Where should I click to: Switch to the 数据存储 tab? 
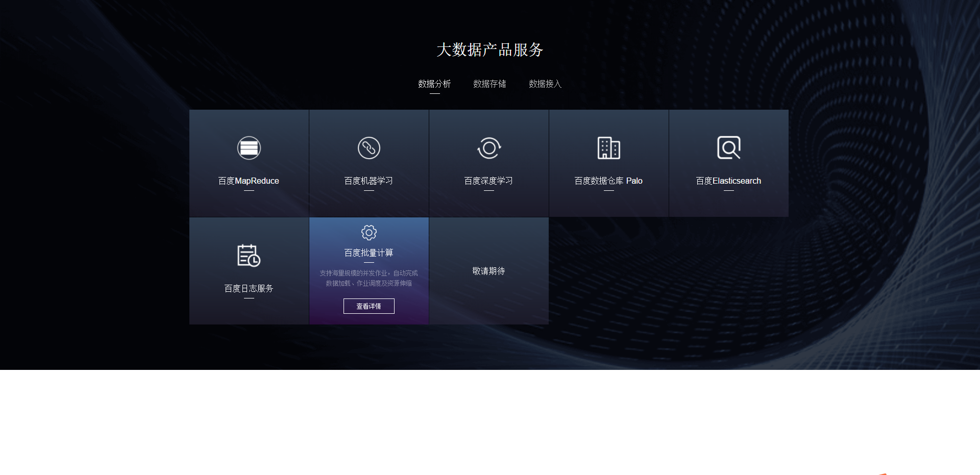coord(489,84)
